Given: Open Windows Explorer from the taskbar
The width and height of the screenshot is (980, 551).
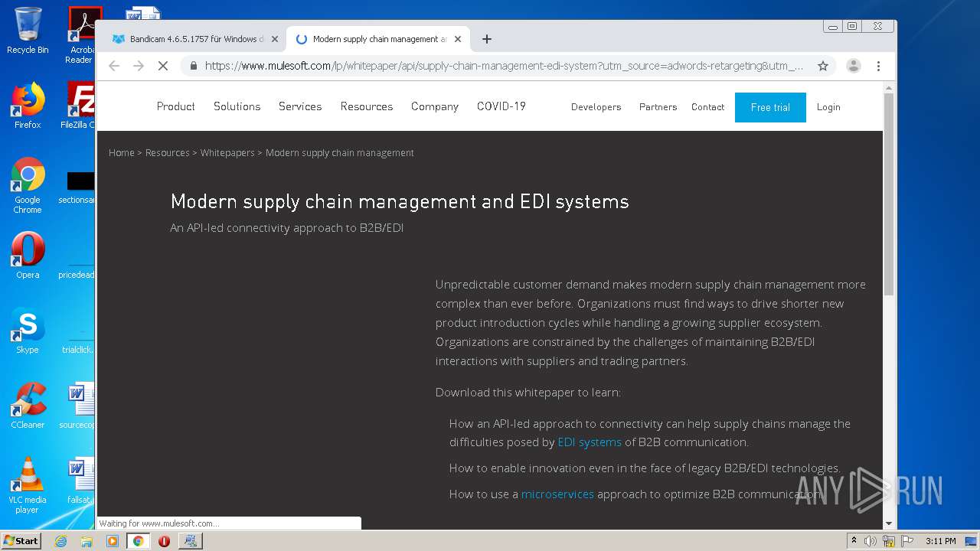Looking at the screenshot, I should pos(87,541).
